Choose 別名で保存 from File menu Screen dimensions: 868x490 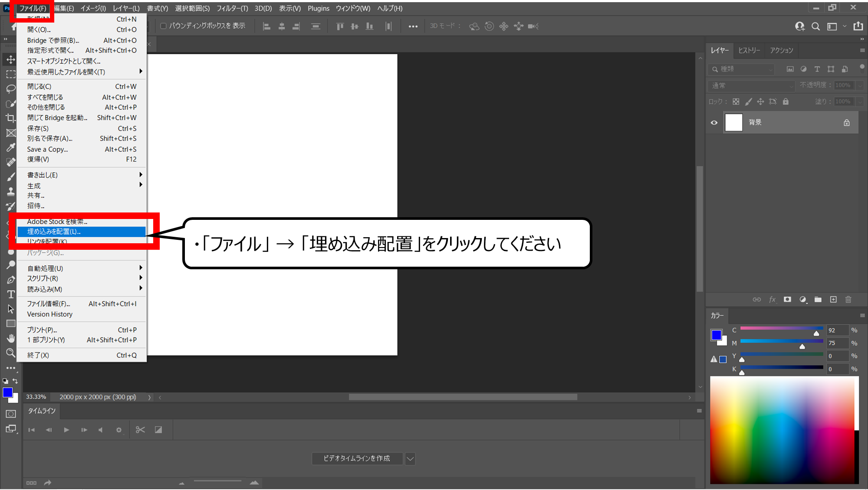[82, 138]
